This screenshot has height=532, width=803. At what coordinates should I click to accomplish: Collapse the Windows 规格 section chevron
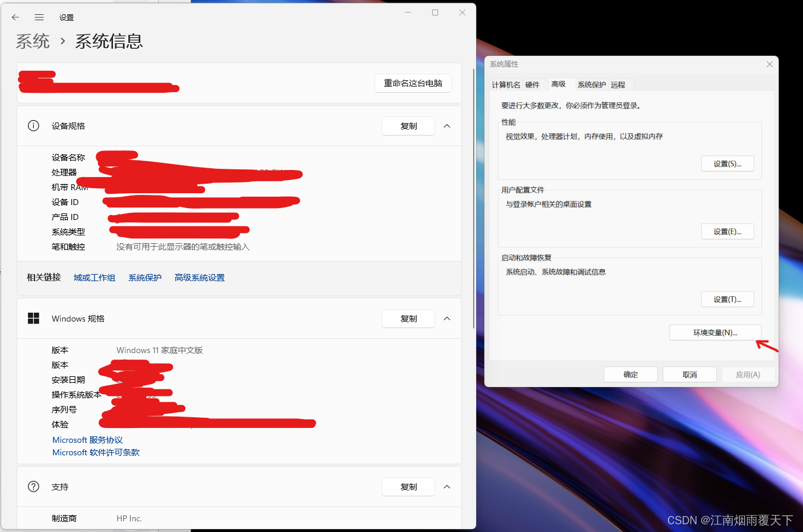(x=448, y=318)
